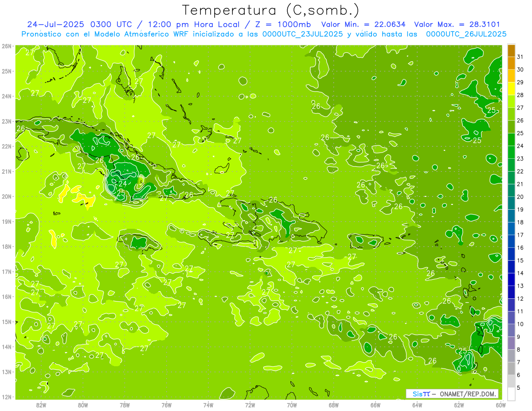Viewport: 532px width, 411px height.
Task: Pick the white legend band below 5
Action: pos(511,394)
